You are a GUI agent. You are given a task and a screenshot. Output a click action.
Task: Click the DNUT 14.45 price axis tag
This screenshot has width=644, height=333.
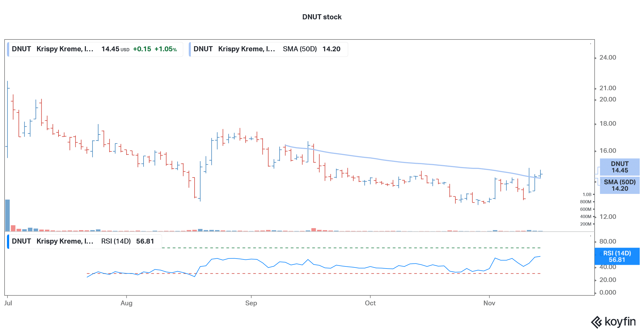620,167
